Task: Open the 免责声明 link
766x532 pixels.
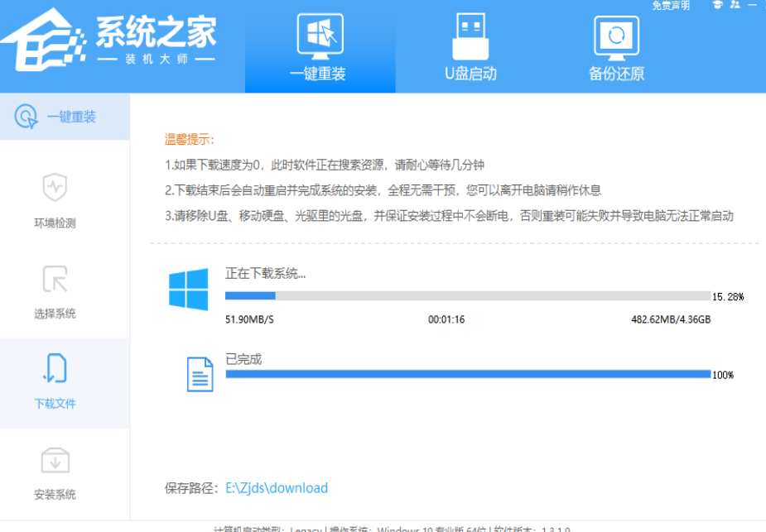Action: (x=670, y=6)
